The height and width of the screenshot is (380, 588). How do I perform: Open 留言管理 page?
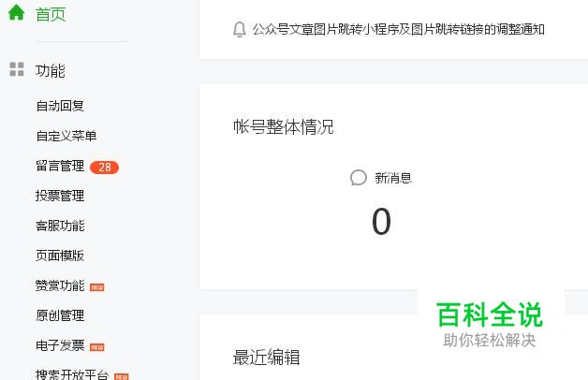[60, 166]
